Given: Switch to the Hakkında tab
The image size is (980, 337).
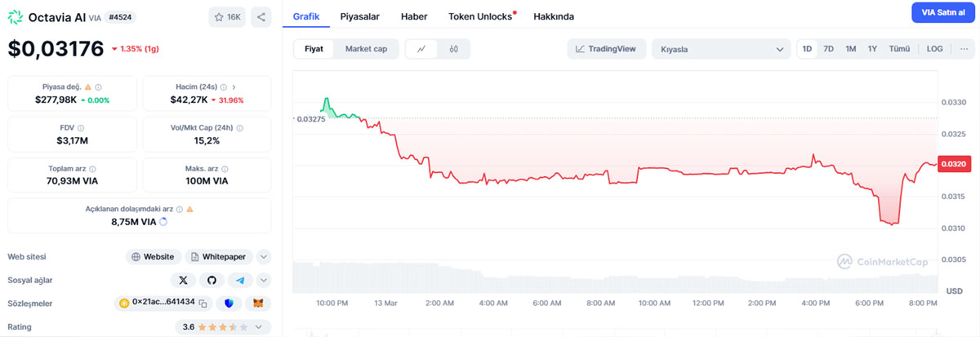Looking at the screenshot, I should coord(554,16).
